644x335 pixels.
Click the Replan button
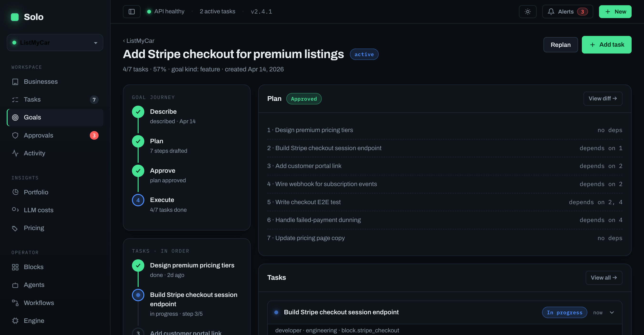[x=560, y=45]
